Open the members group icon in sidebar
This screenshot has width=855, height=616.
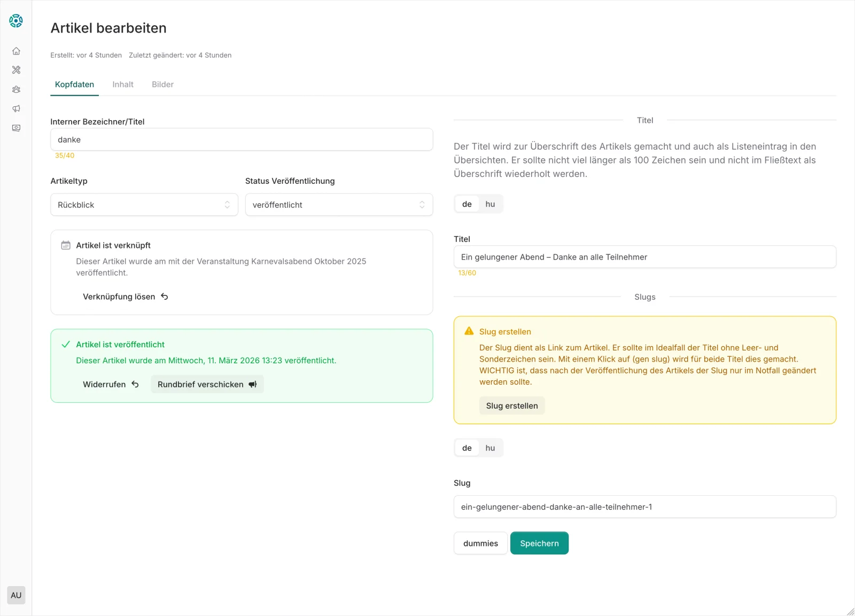click(x=16, y=90)
